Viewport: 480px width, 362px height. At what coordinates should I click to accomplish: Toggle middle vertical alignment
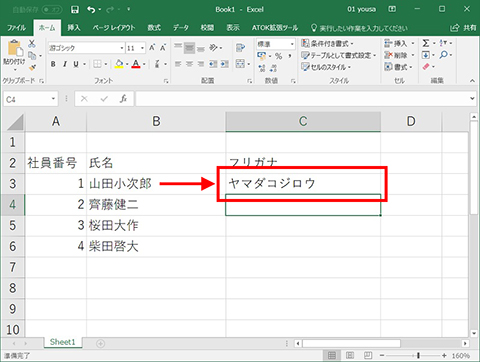click(x=189, y=48)
